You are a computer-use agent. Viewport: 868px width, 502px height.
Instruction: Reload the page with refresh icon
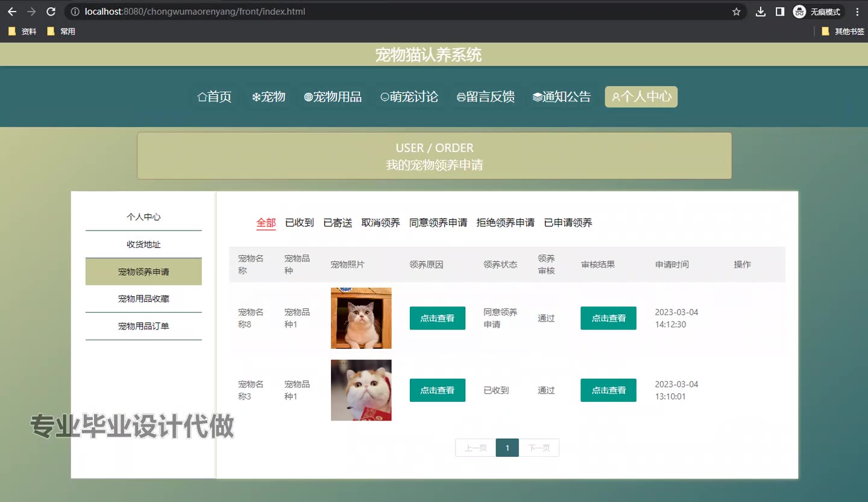51,11
